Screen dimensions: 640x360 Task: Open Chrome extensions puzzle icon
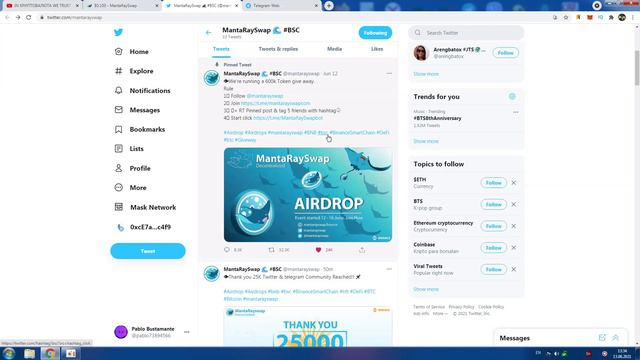pos(611,18)
